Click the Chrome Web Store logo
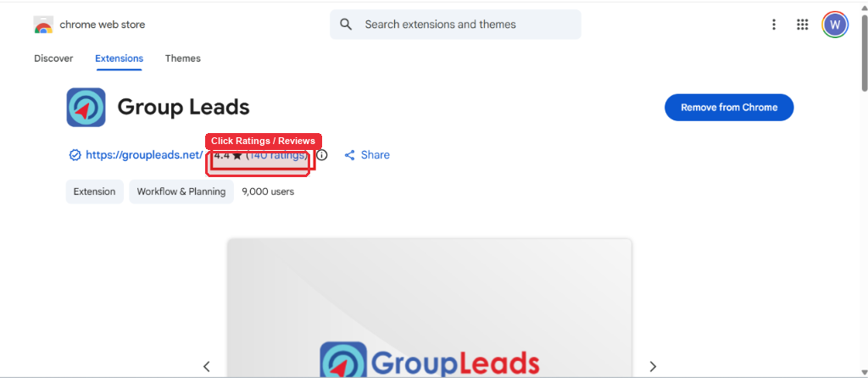Viewport: 868px width, 378px height. tap(43, 25)
